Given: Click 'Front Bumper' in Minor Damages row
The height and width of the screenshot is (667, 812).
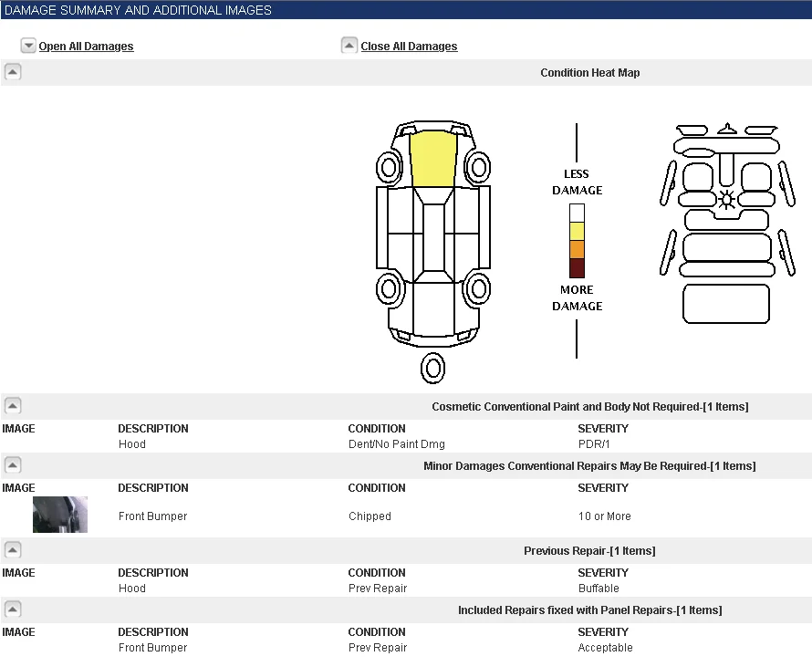Looking at the screenshot, I should 152,516.
